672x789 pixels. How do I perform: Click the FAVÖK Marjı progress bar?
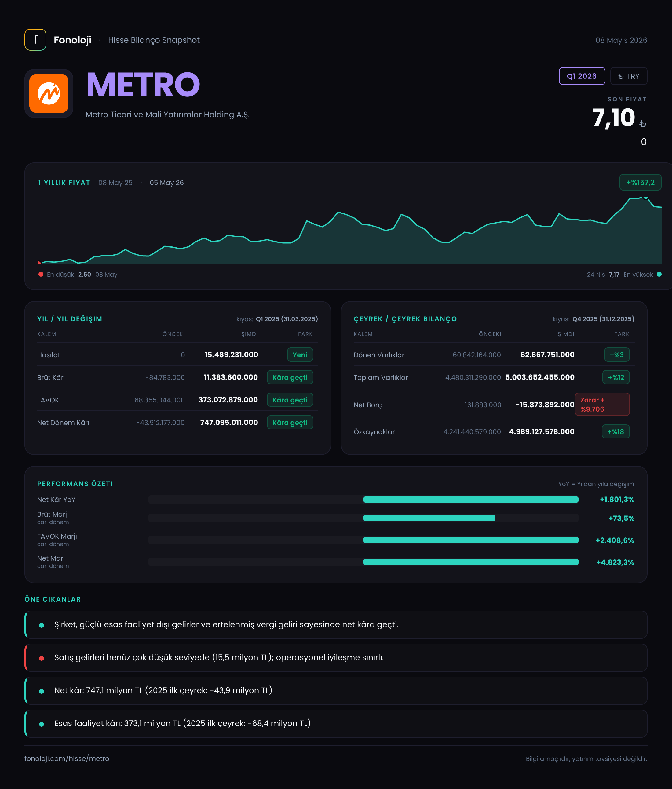363,540
